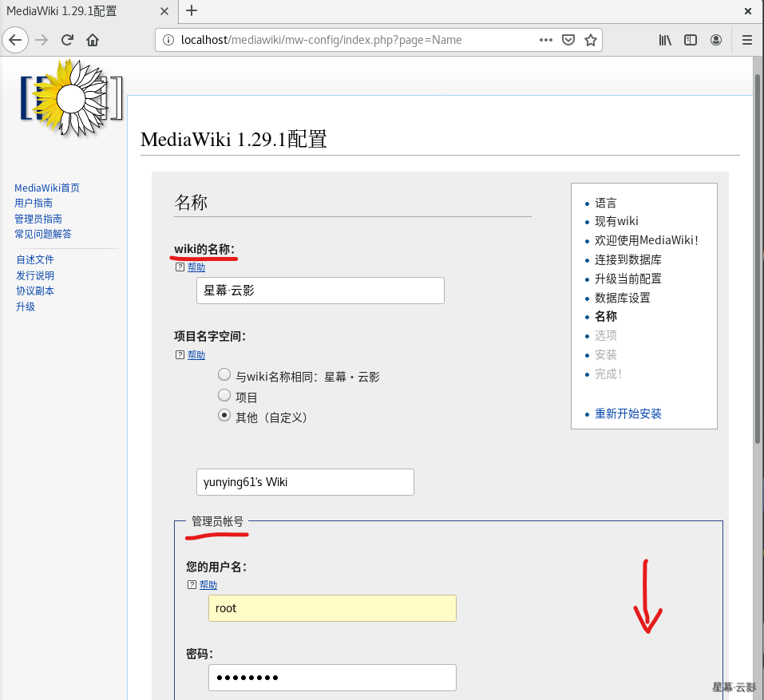Image resolution: width=764 pixels, height=700 pixels.
Task: Select the 其他（自定义） radio option
Action: point(224,416)
